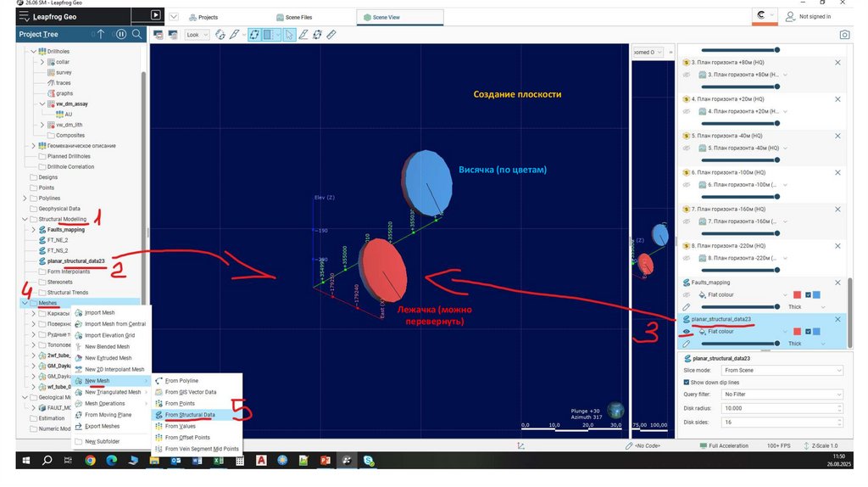Click the moving plane tool icon

point(317,35)
